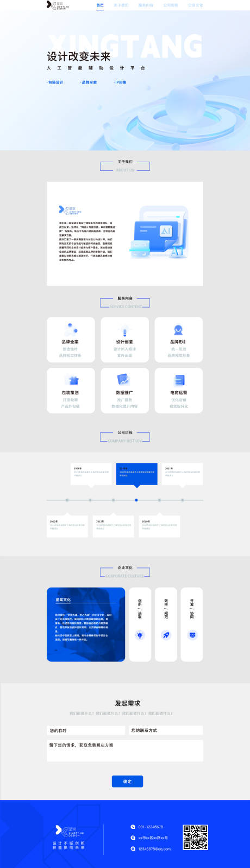Click the phone number 001-12345678
The height and width of the screenshot is (868, 250).
pos(151,827)
